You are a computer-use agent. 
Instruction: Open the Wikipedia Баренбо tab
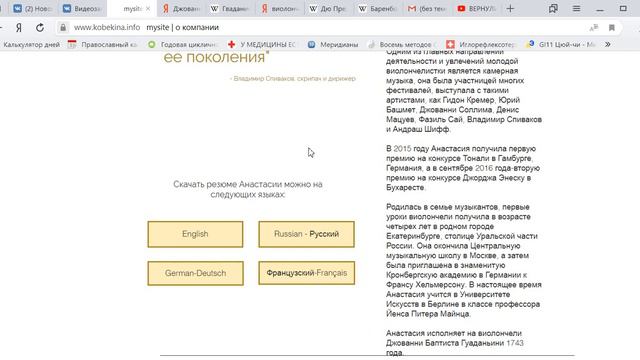pos(378,9)
